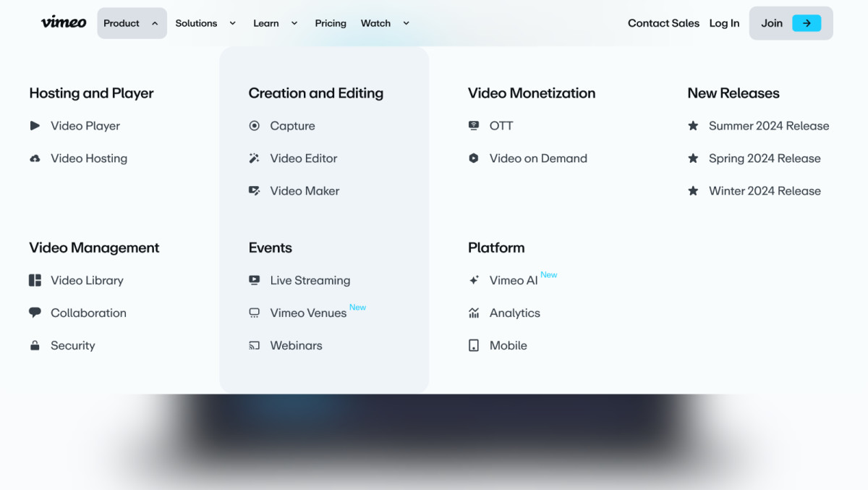
Task: Open the Analytics link
Action: click(515, 313)
